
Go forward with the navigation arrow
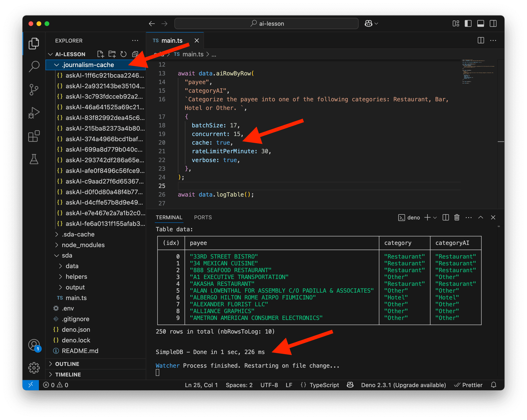pos(164,23)
